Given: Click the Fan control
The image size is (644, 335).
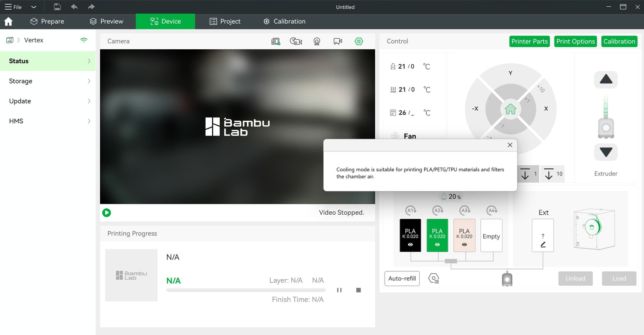Looking at the screenshot, I should 404,135.
